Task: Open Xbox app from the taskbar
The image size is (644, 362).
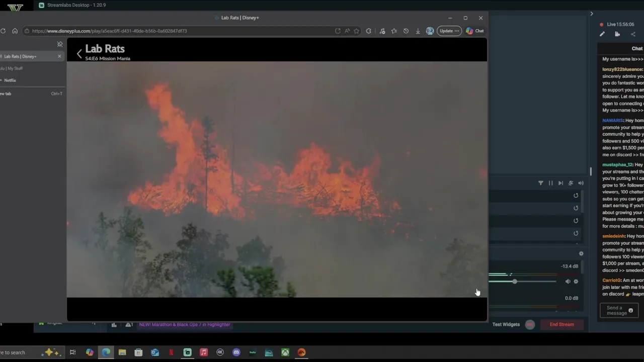Action: [x=285, y=352]
